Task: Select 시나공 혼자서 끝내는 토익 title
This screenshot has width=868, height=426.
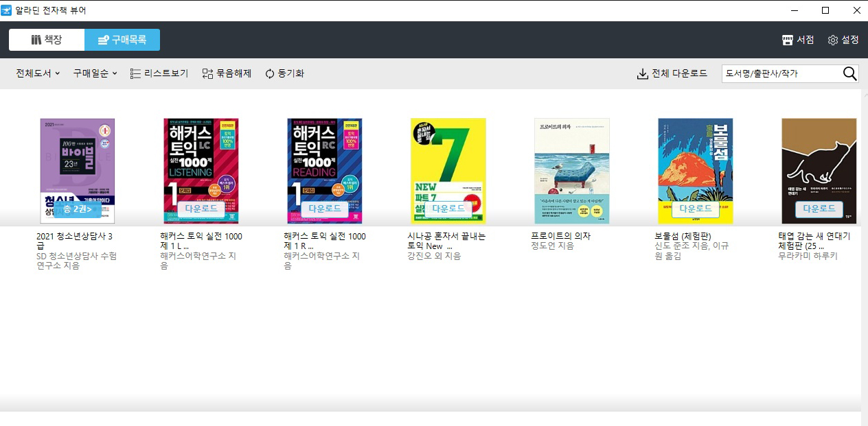Action: [x=446, y=241]
